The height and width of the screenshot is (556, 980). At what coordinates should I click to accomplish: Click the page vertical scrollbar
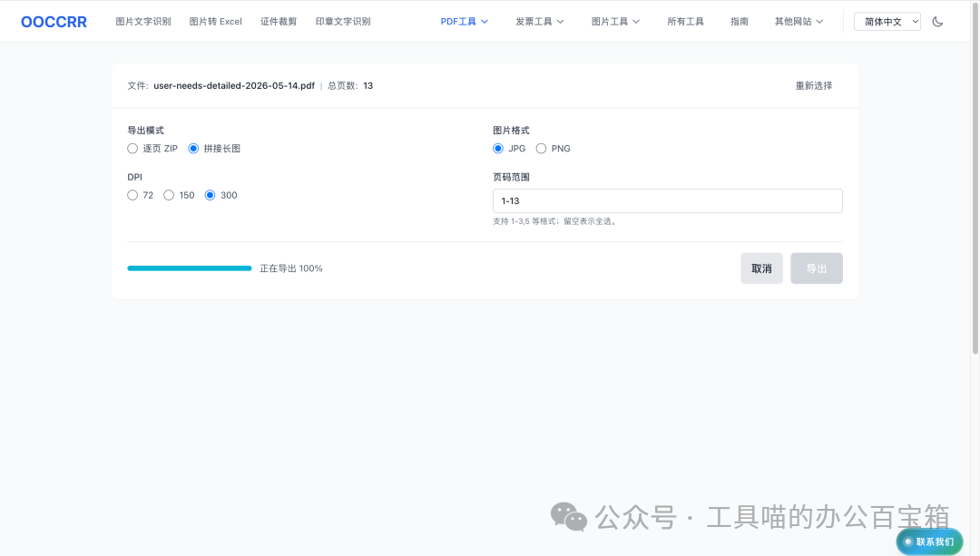975,178
